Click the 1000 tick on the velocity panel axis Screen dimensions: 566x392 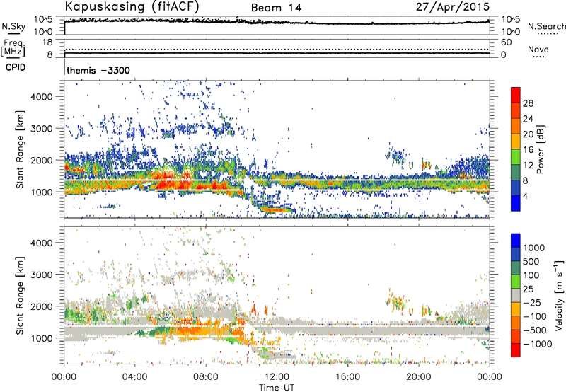pos(42,338)
